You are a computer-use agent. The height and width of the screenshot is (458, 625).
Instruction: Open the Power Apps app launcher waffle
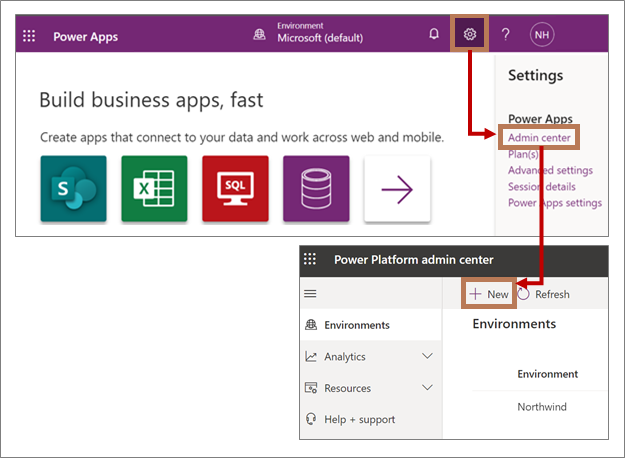(x=29, y=36)
